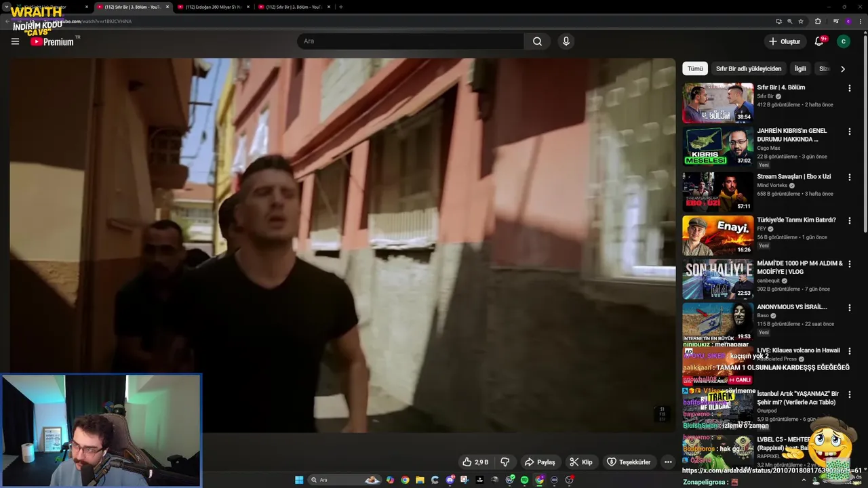
Task: Open the browser zoom magnifier icon
Action: point(789,21)
